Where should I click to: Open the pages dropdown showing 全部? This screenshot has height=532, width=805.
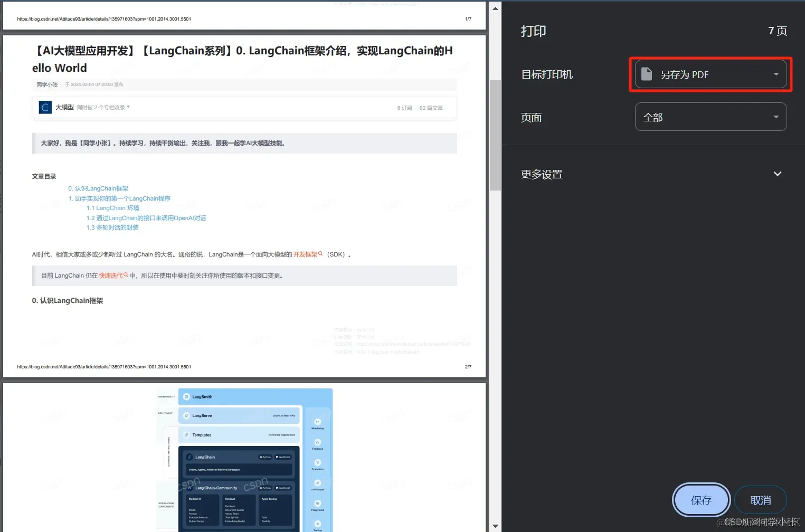[711, 117]
